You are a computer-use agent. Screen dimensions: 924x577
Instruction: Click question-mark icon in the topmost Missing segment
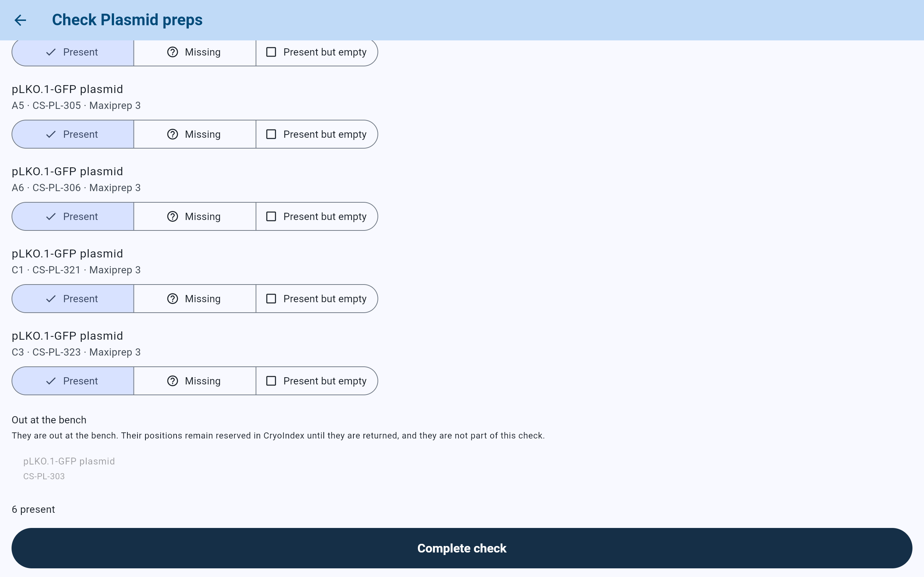click(173, 52)
